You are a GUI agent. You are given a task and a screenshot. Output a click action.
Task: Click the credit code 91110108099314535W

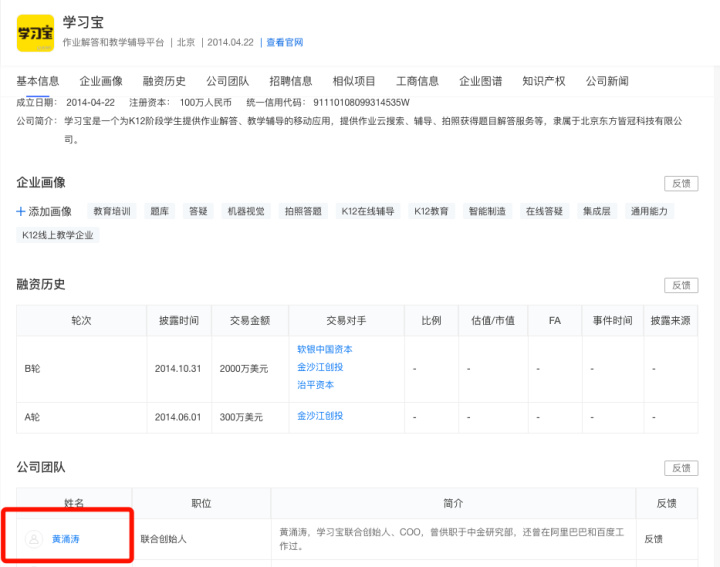(x=361, y=102)
